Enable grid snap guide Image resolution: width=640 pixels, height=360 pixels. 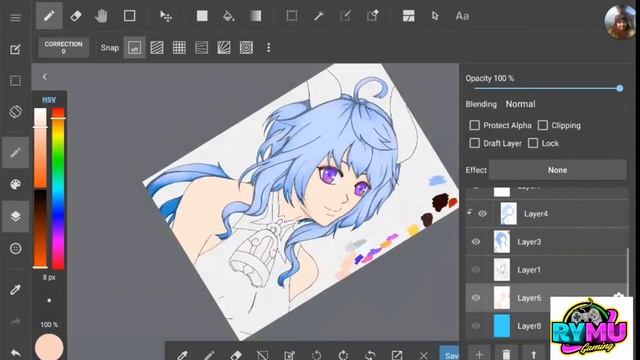(179, 48)
